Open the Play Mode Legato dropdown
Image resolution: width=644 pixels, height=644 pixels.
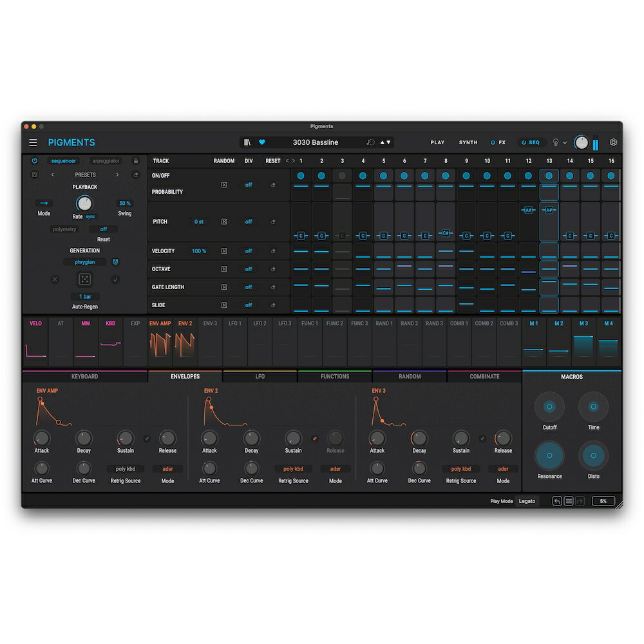pyautogui.click(x=527, y=501)
